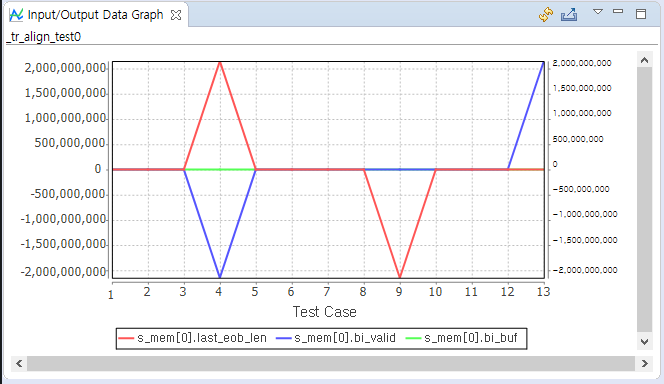Click the blue s_mem[0].bi_valid legend swatch
664x384 pixels.
coord(284,338)
